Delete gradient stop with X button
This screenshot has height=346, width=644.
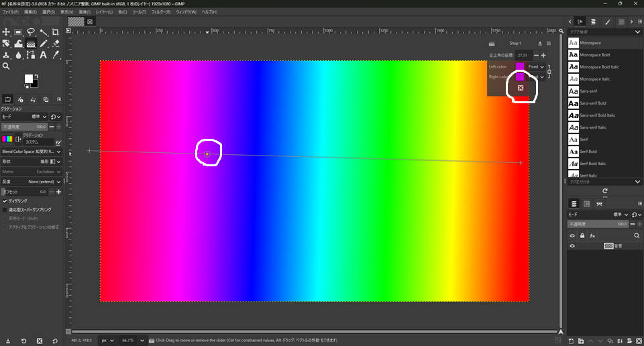[521, 88]
